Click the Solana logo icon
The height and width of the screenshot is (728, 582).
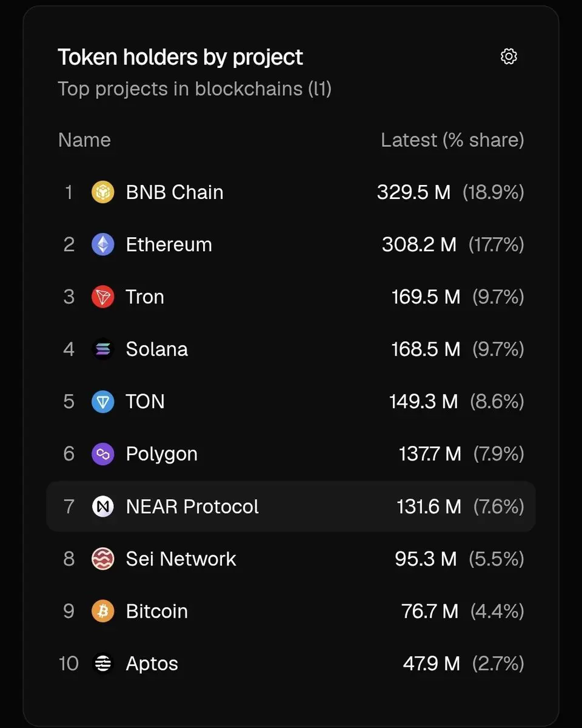click(103, 349)
